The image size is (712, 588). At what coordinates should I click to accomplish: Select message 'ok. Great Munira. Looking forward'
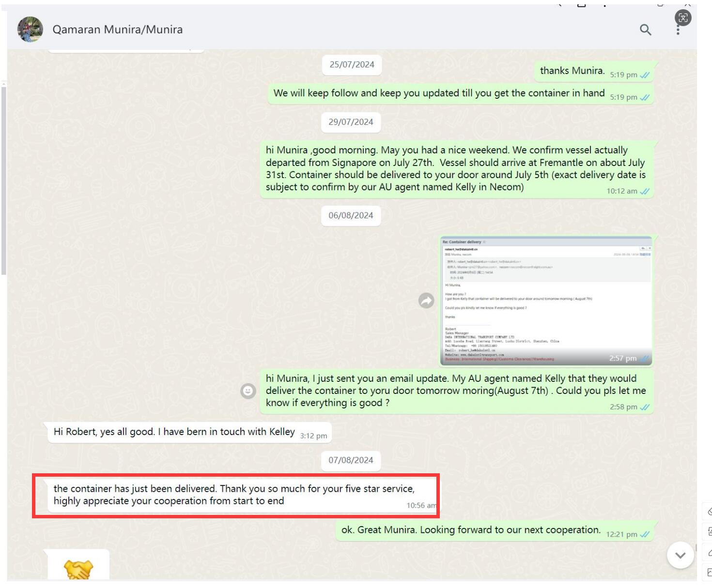tap(495, 531)
